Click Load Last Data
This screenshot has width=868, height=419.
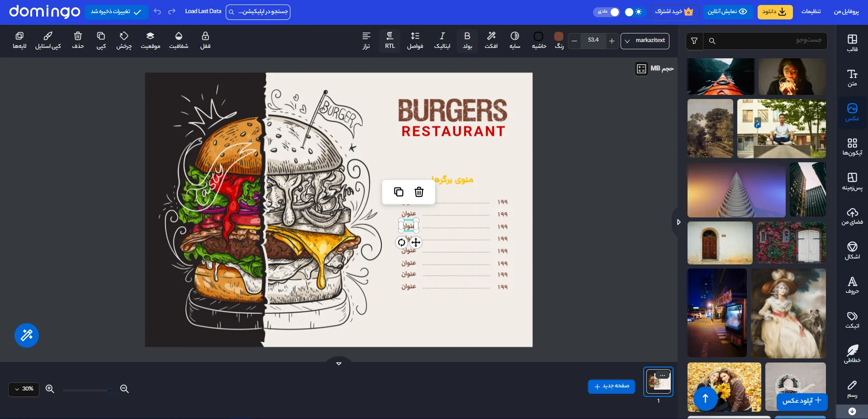(x=203, y=11)
